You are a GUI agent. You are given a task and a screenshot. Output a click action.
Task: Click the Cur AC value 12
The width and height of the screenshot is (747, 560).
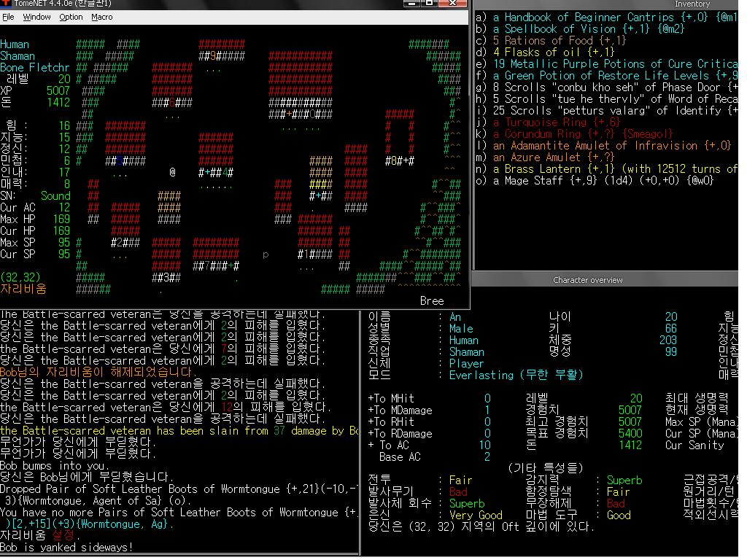pyautogui.click(x=64, y=208)
